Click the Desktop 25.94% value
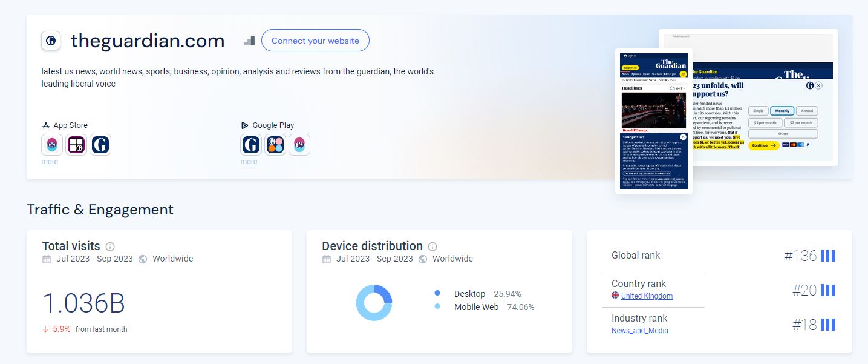 (507, 294)
